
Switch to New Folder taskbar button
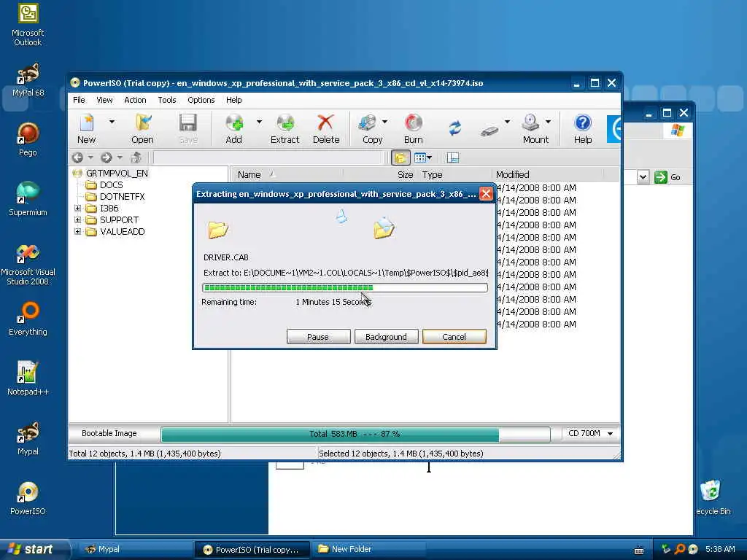pos(368,549)
